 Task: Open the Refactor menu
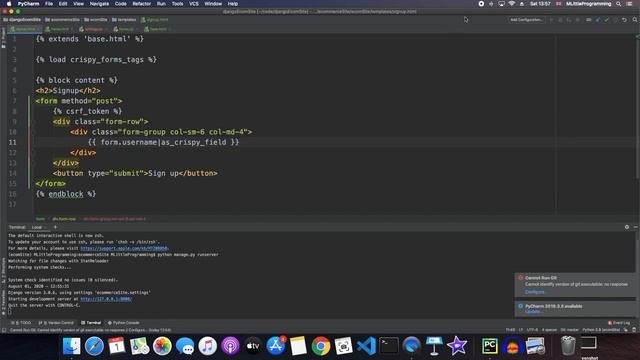[142, 4]
